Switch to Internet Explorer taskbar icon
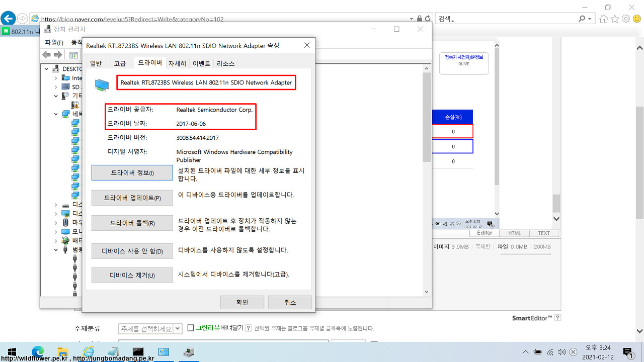This screenshot has width=644, height=362. click(x=89, y=352)
